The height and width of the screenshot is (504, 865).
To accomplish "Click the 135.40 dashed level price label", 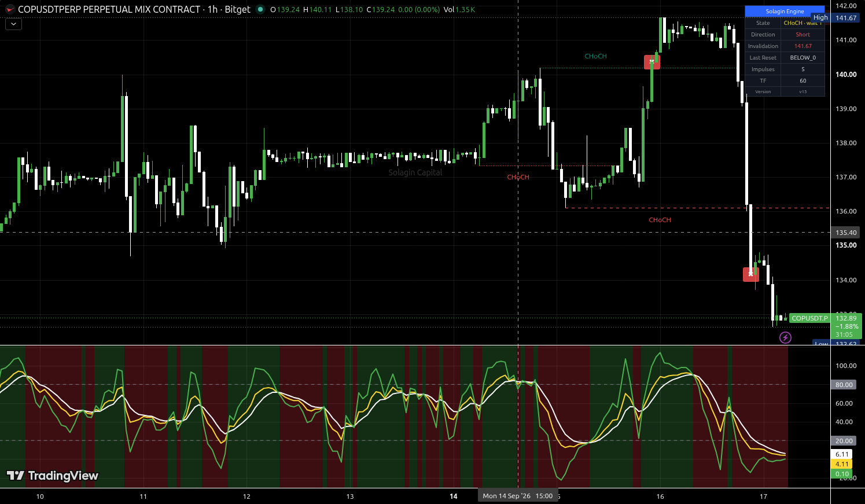I will pyautogui.click(x=846, y=233).
